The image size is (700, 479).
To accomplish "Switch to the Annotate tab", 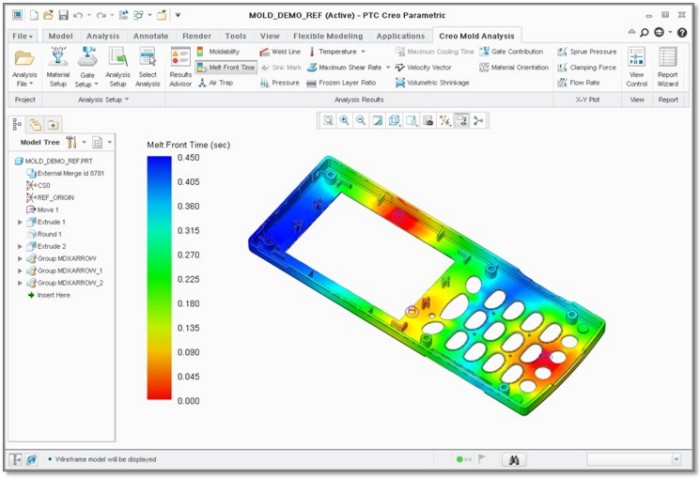I will pos(151,36).
